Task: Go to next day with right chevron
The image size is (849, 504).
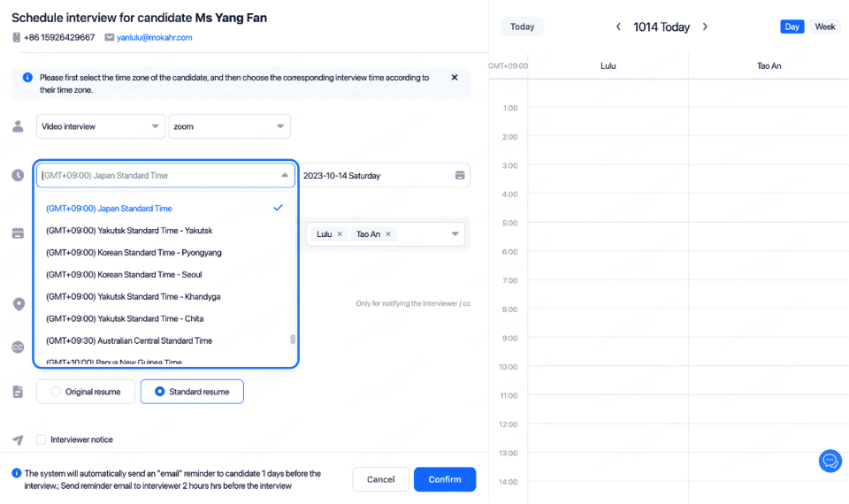Action: tap(705, 27)
